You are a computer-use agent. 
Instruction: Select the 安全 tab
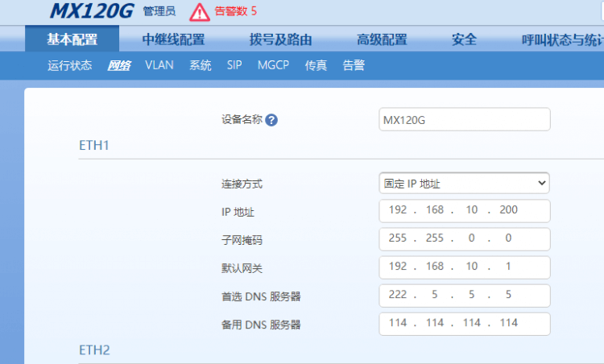pos(464,39)
